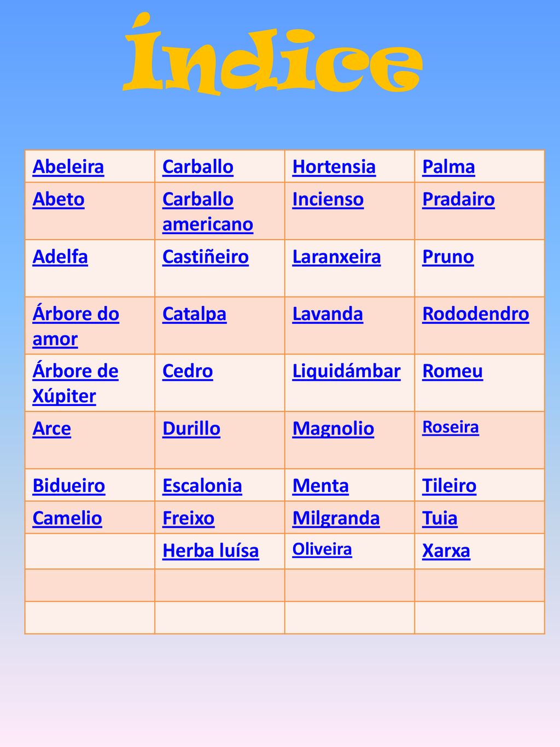Open the Abeleira link
This screenshot has height=747, width=560.
[68, 166]
